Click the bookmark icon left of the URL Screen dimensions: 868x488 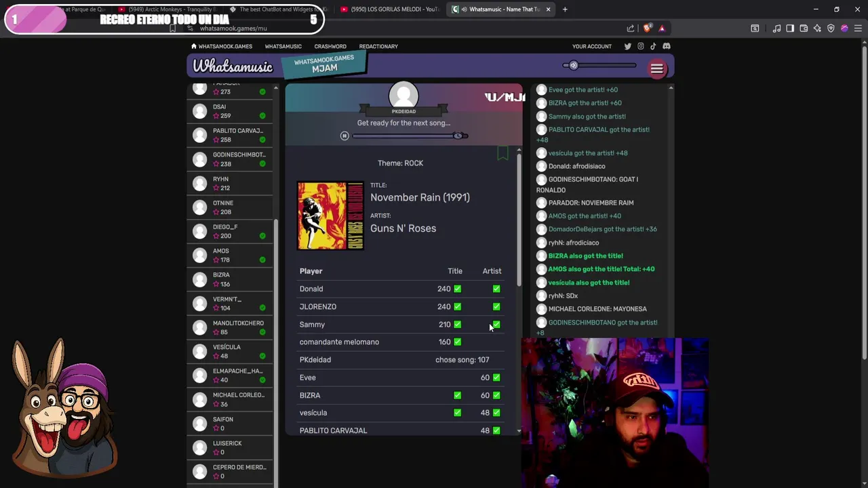click(172, 28)
